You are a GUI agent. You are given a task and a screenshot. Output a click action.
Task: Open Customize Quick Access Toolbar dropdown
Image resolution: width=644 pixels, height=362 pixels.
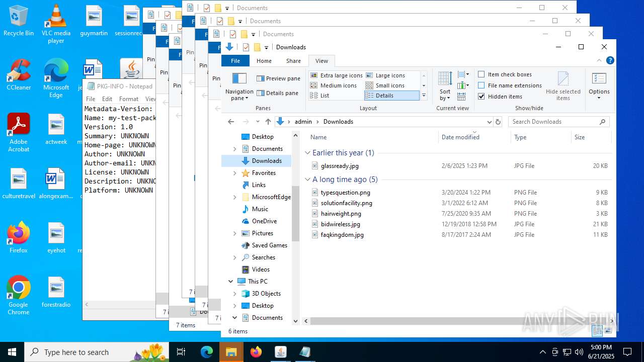click(x=266, y=48)
